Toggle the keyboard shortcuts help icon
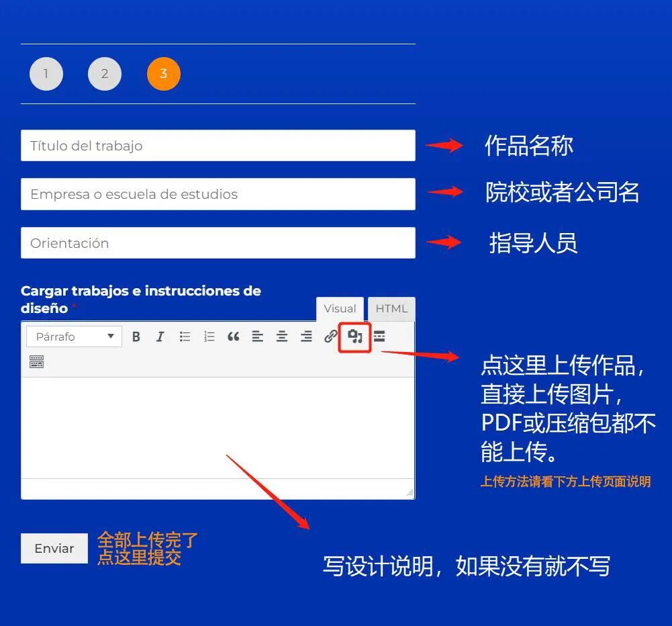672x626 pixels. click(x=36, y=361)
